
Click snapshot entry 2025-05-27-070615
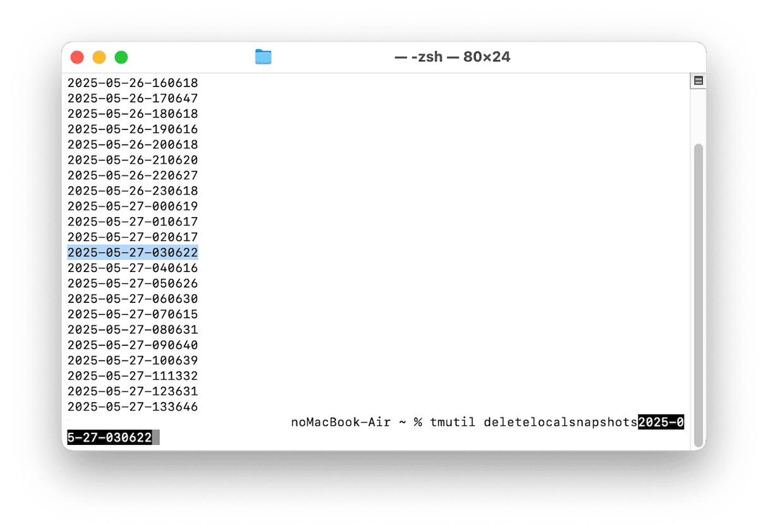(x=133, y=314)
